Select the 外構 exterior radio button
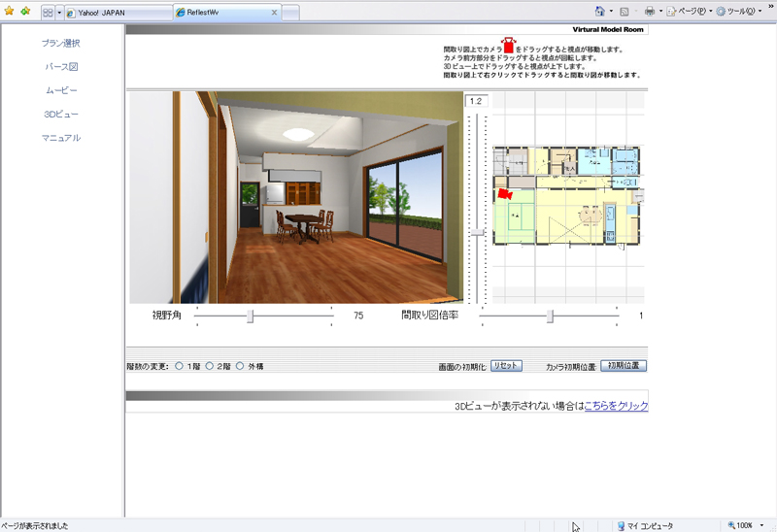 (x=240, y=366)
